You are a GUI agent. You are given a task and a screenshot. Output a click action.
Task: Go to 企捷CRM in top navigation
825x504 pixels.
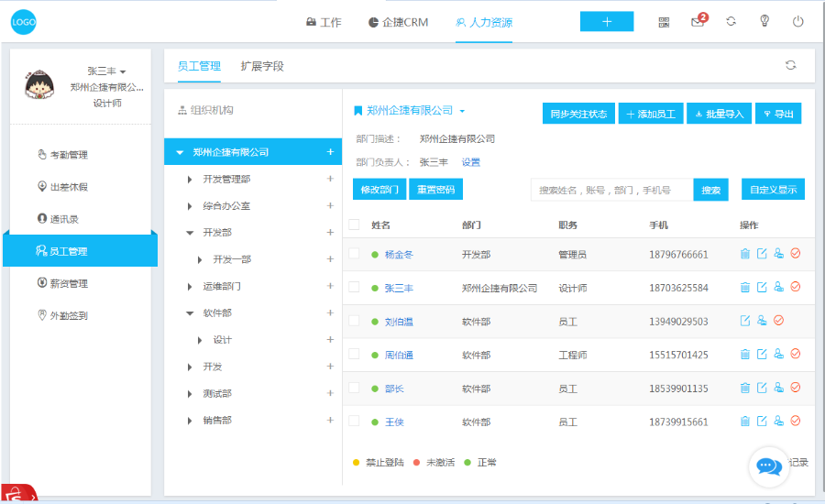(398, 22)
